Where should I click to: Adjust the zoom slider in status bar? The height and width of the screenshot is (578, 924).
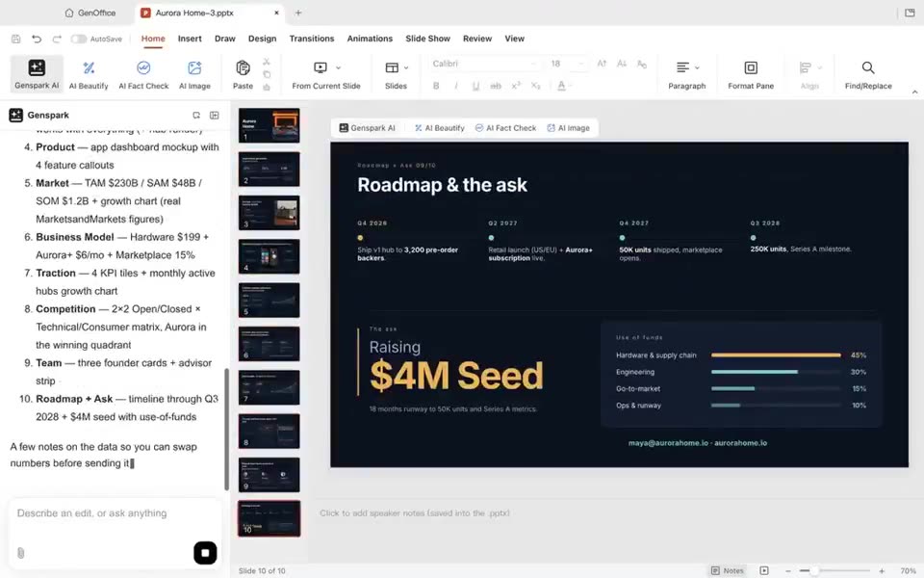click(814, 570)
